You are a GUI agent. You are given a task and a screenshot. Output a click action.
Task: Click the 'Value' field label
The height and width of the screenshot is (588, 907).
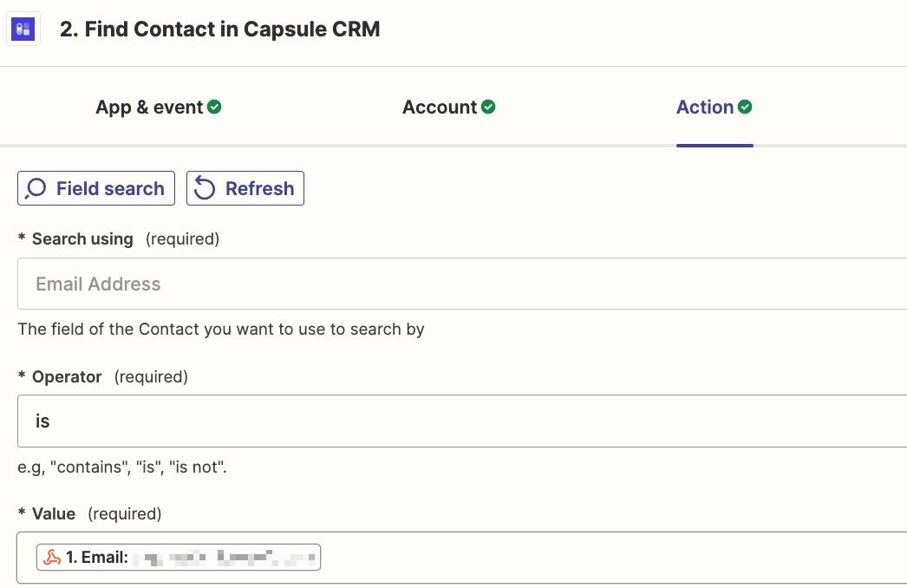coord(53,514)
